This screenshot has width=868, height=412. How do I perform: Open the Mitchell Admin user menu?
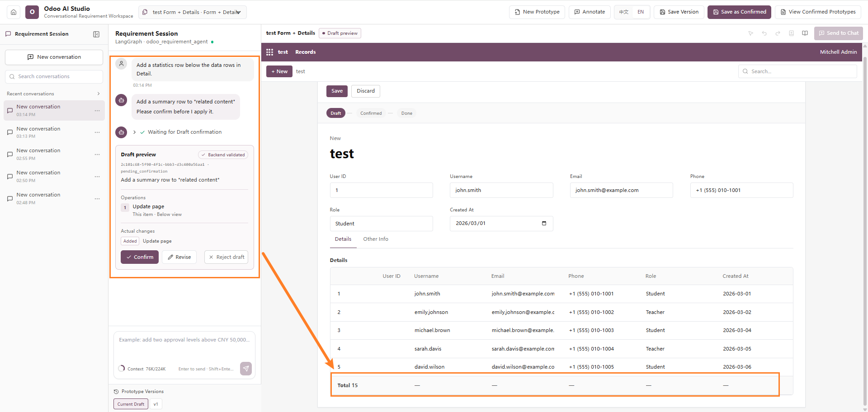[838, 52]
